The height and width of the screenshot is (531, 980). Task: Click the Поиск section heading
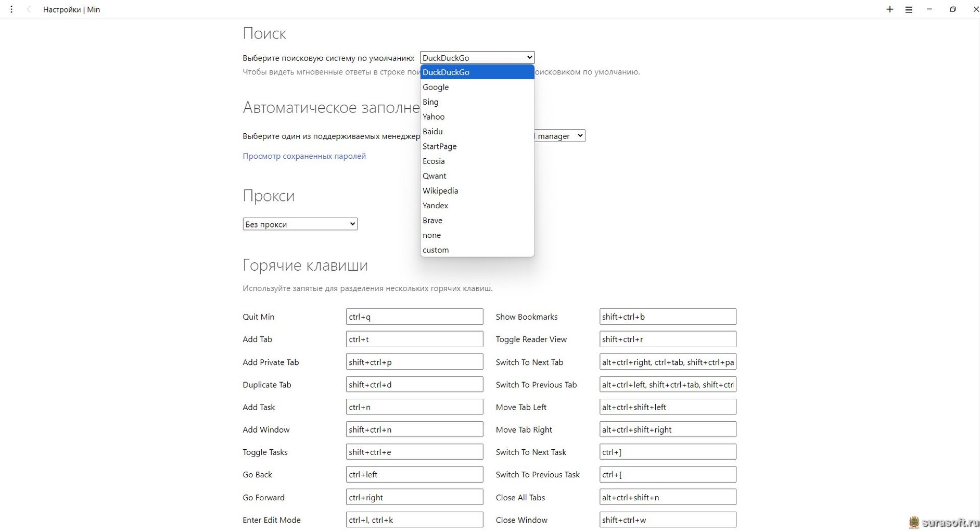[x=264, y=33]
